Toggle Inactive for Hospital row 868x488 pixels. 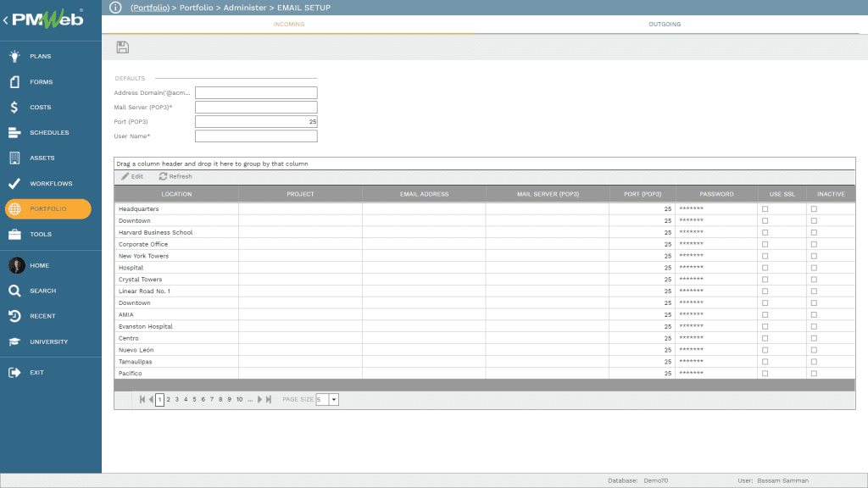point(814,268)
